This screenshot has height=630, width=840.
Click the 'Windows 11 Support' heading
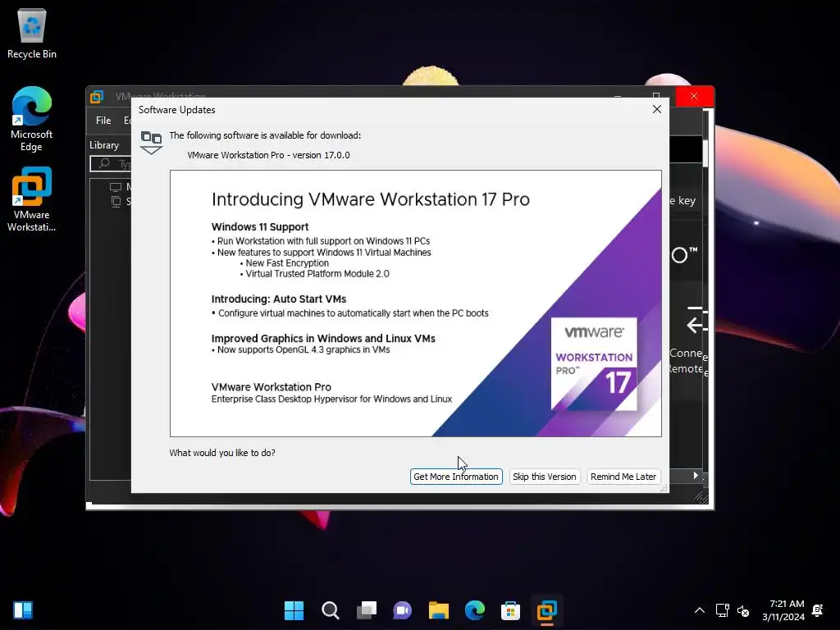[260, 226]
